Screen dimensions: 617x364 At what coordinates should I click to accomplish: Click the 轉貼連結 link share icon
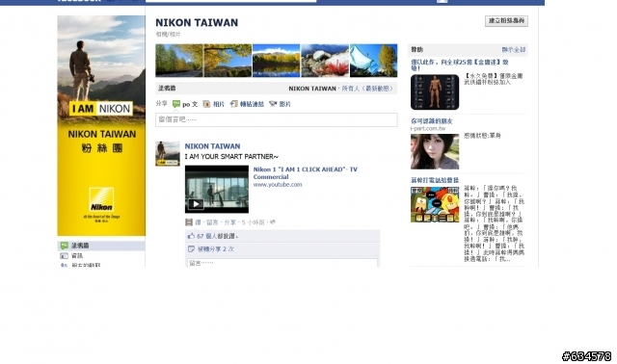pyautogui.click(x=233, y=104)
